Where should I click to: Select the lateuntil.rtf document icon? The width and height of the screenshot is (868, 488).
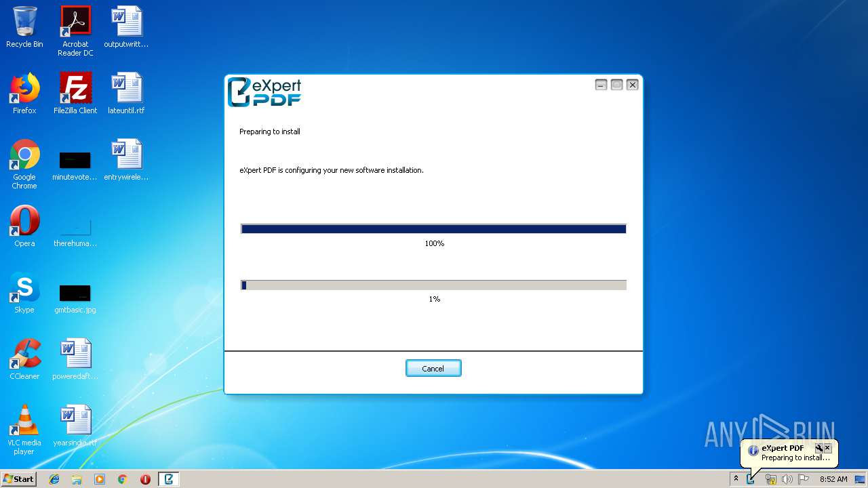pos(126,94)
